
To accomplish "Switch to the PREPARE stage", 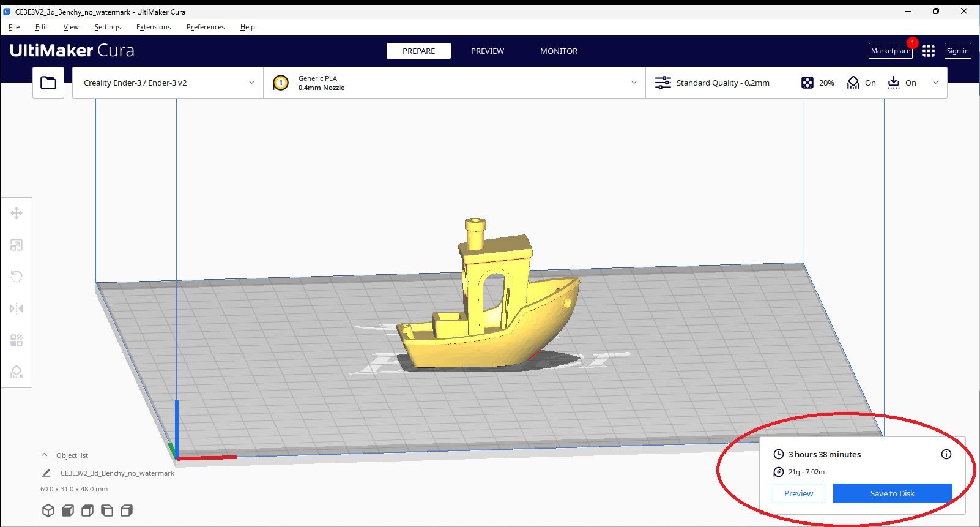I will point(419,51).
